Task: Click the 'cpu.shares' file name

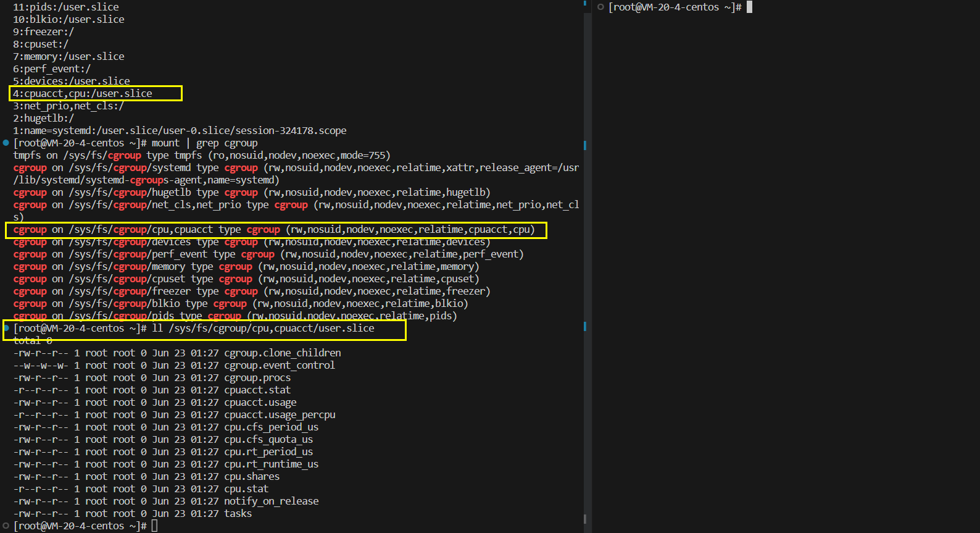Action: pos(252,476)
